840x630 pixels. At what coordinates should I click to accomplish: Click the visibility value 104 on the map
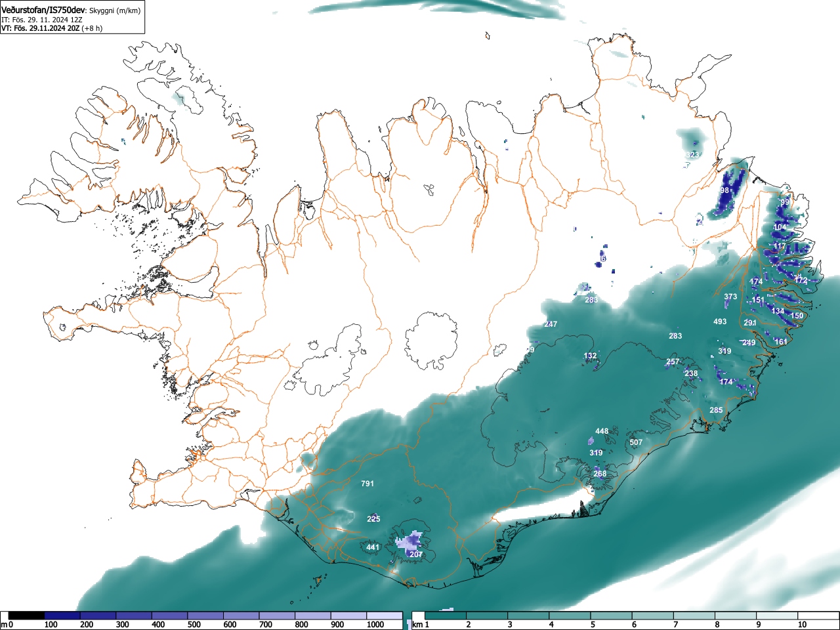click(780, 227)
